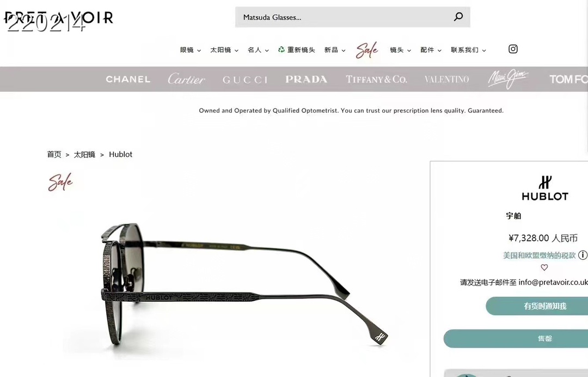Open the 重新镜头 menu item

[x=296, y=50]
